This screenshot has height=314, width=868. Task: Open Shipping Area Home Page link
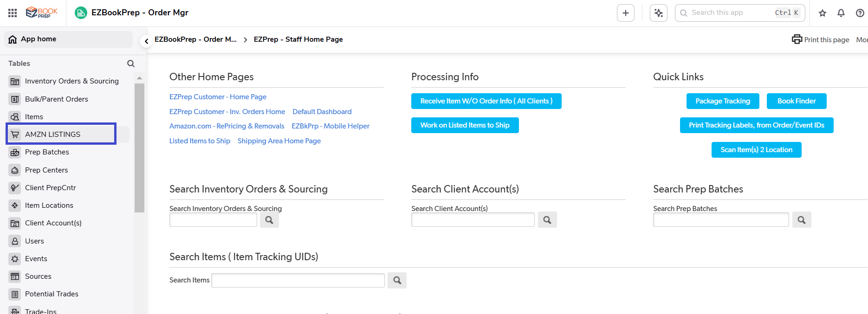pos(279,141)
